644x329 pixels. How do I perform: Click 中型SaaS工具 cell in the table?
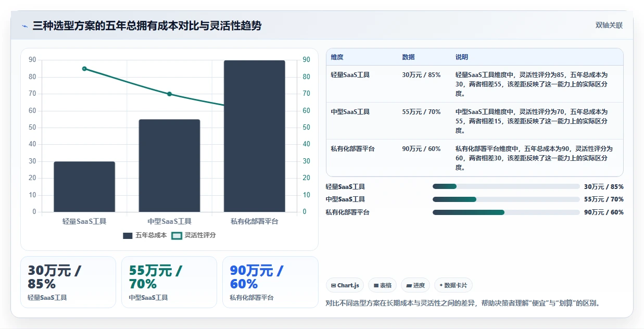click(350, 112)
